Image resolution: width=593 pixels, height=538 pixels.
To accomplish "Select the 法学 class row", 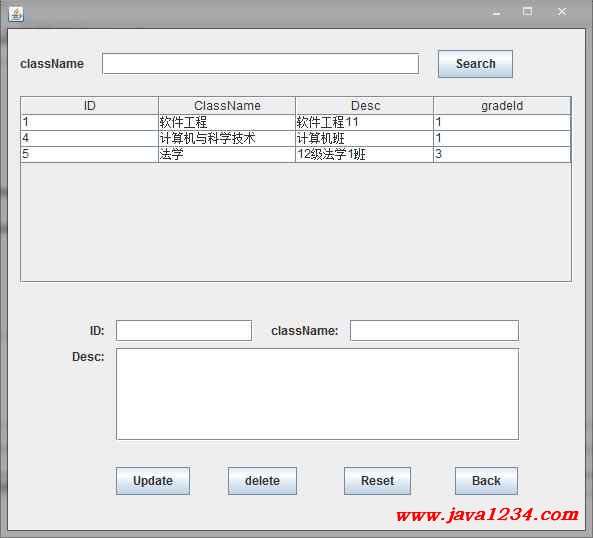I will click(x=296, y=154).
